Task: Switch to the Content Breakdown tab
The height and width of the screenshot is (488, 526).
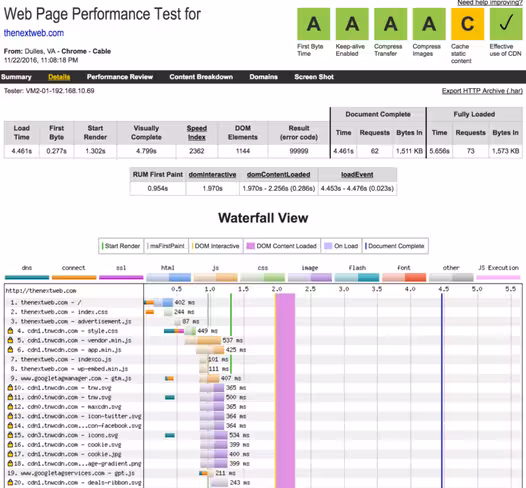Action: (x=201, y=77)
